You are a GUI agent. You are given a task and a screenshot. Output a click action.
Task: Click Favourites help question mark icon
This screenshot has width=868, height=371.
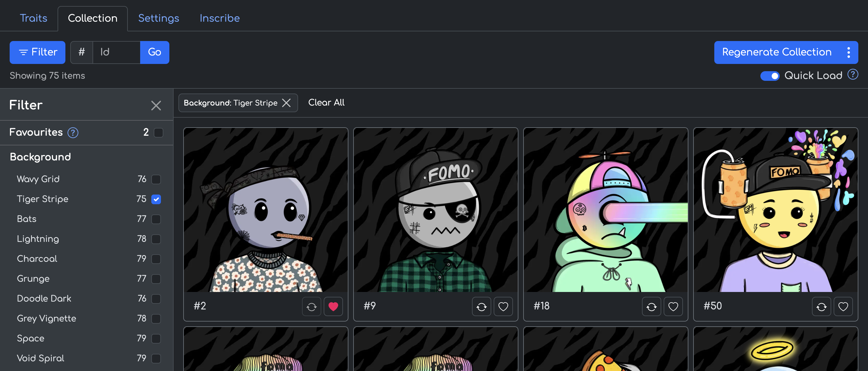click(73, 132)
